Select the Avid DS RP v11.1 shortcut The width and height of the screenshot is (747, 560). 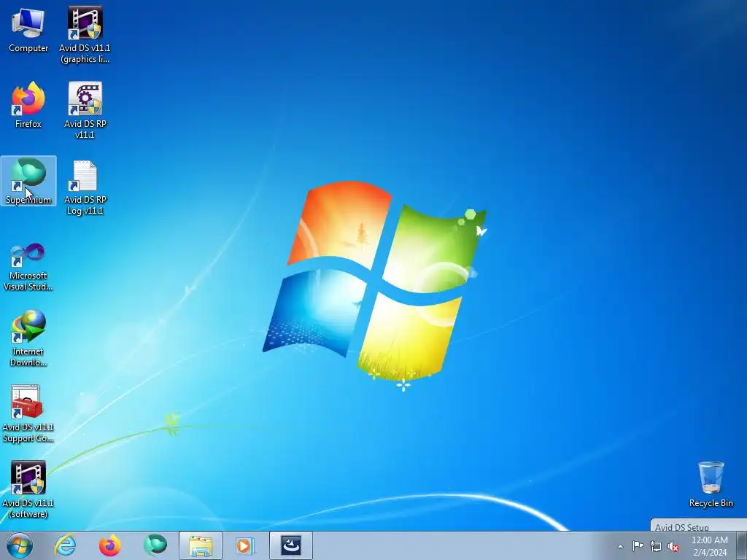click(x=85, y=111)
